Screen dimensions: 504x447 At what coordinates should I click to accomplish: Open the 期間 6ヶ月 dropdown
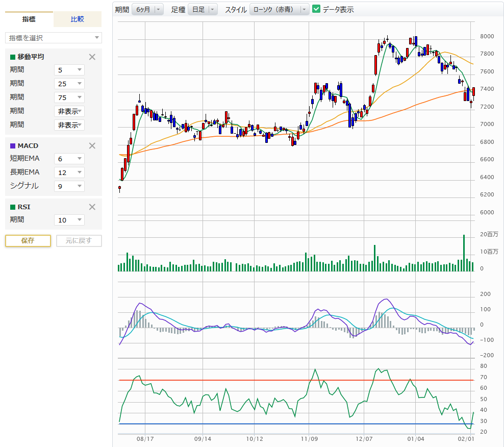[147, 9]
